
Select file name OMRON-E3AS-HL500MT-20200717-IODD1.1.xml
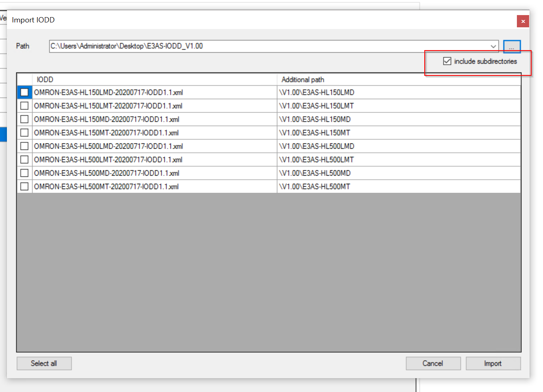106,187
